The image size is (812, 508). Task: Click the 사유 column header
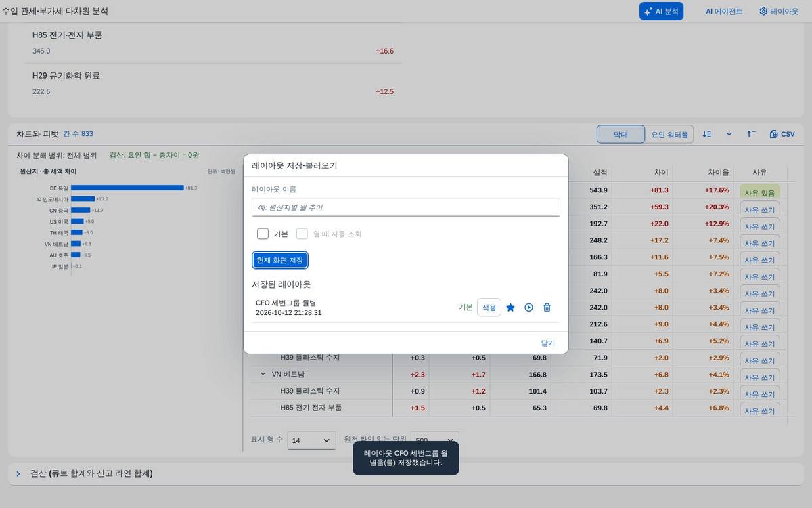[x=760, y=172]
